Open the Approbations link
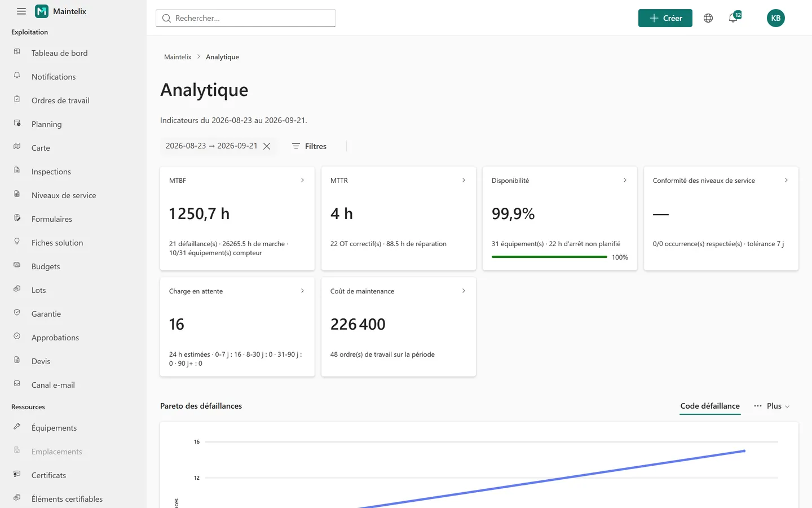812x508 pixels. (x=55, y=338)
